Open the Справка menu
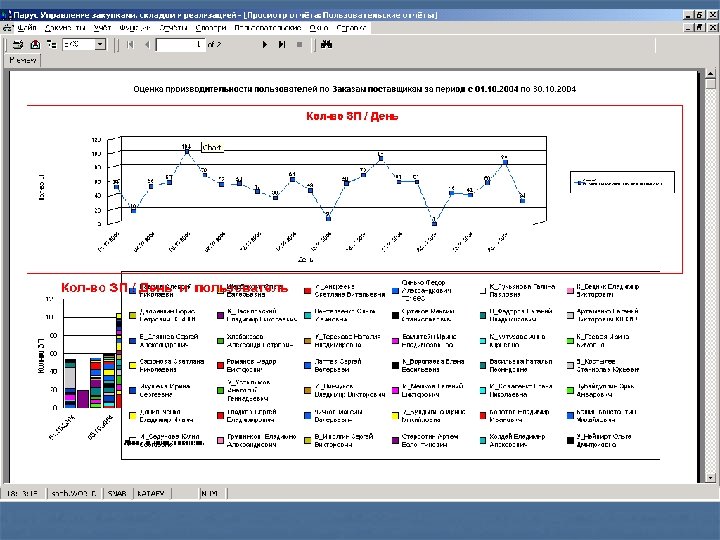 pos(351,28)
